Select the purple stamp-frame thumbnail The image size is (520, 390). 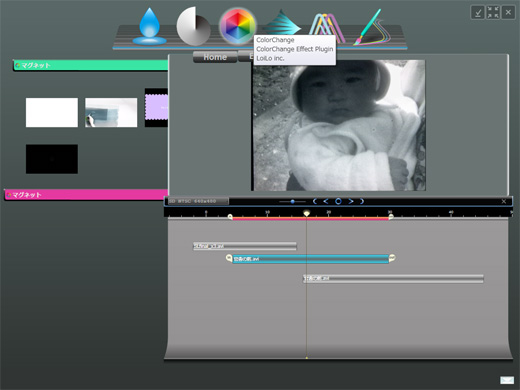[x=156, y=108]
